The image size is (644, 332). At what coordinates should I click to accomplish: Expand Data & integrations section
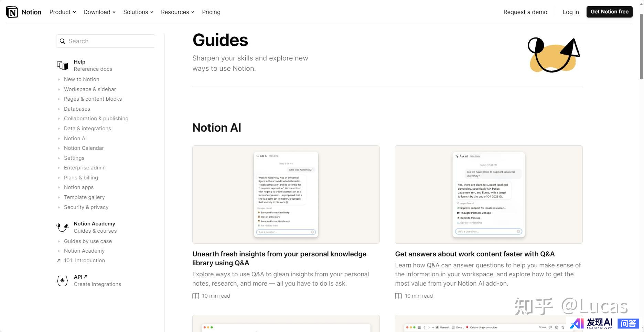(59, 129)
